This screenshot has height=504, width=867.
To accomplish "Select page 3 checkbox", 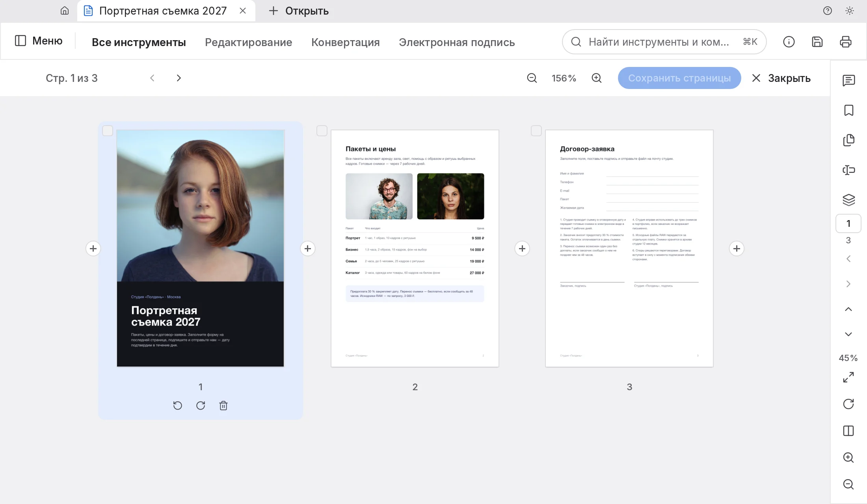I will tap(536, 131).
